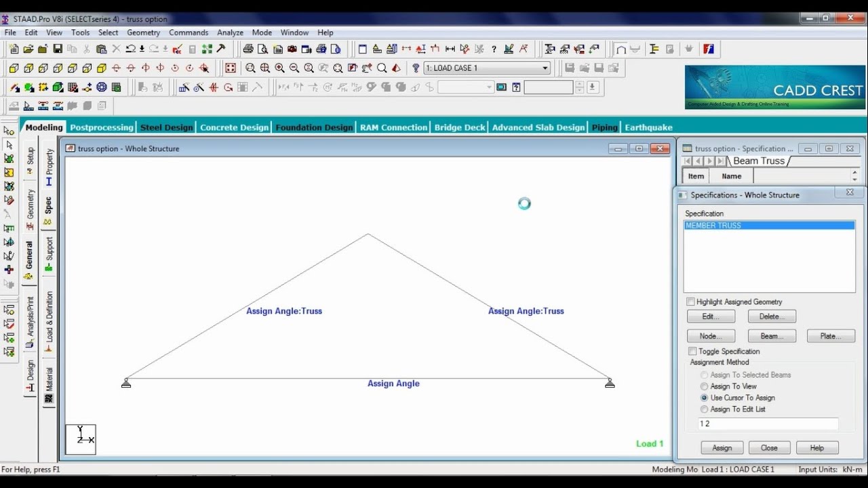This screenshot has width=868, height=488.
Task: Open the Analyze menu
Action: click(230, 33)
